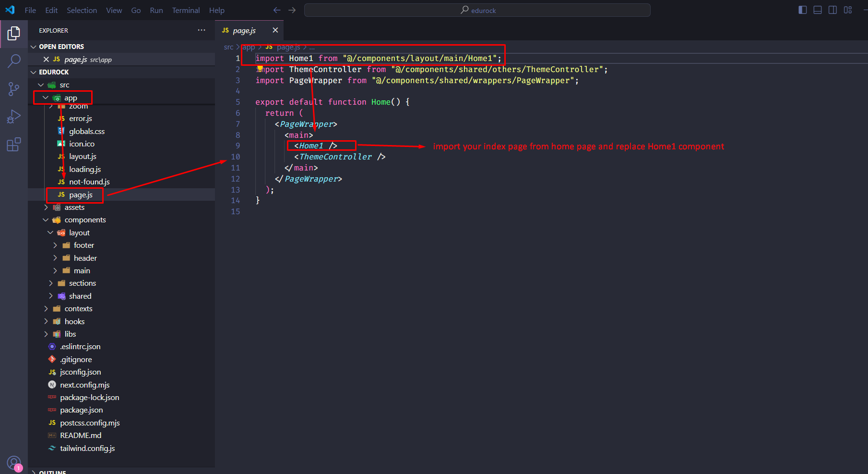Click the JS icon of postcss.config.mjs
The height and width of the screenshot is (474, 868).
[x=52, y=423]
